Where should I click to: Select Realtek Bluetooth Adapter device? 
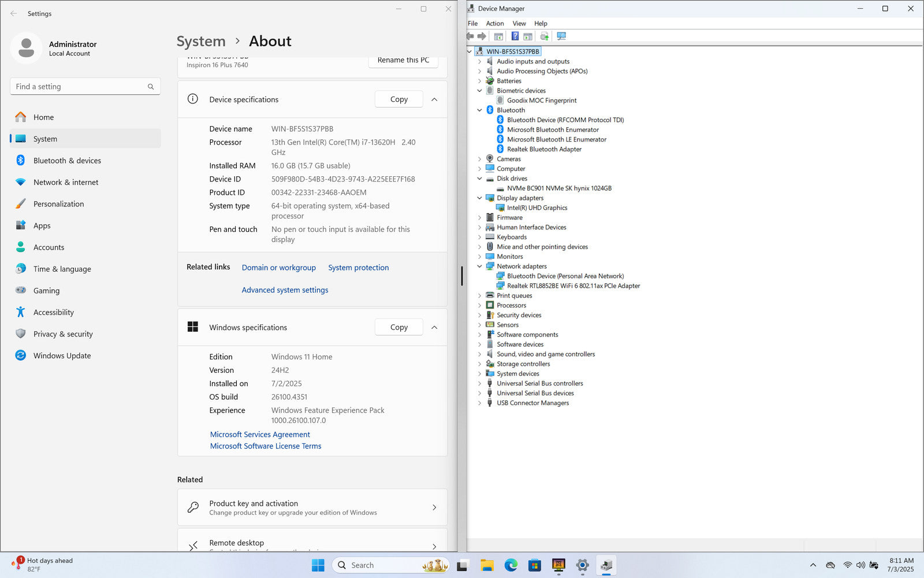coord(544,149)
